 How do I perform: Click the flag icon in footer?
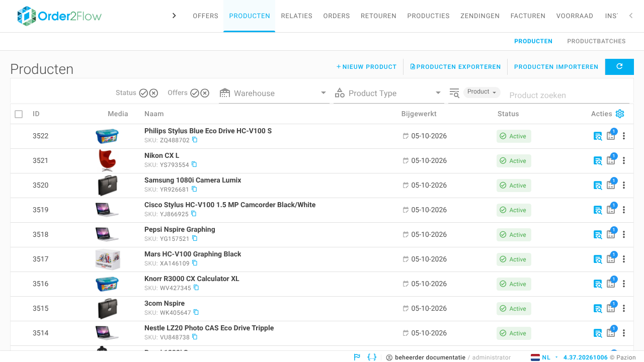click(x=357, y=357)
